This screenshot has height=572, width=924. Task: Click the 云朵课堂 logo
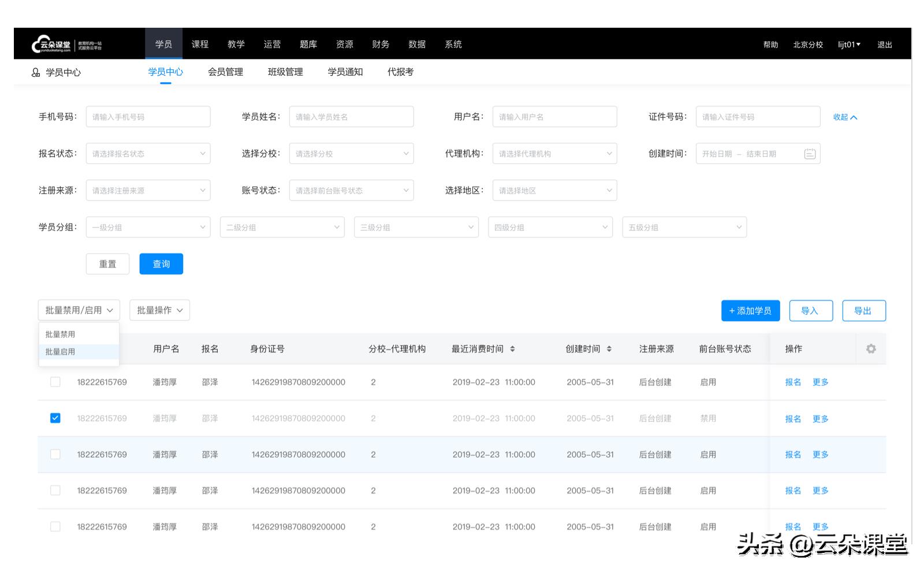click(66, 44)
